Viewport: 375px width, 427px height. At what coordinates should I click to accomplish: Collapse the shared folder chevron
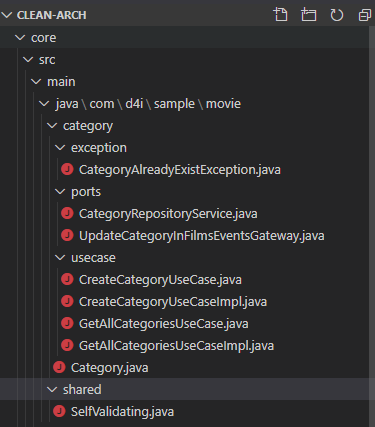coord(52,389)
